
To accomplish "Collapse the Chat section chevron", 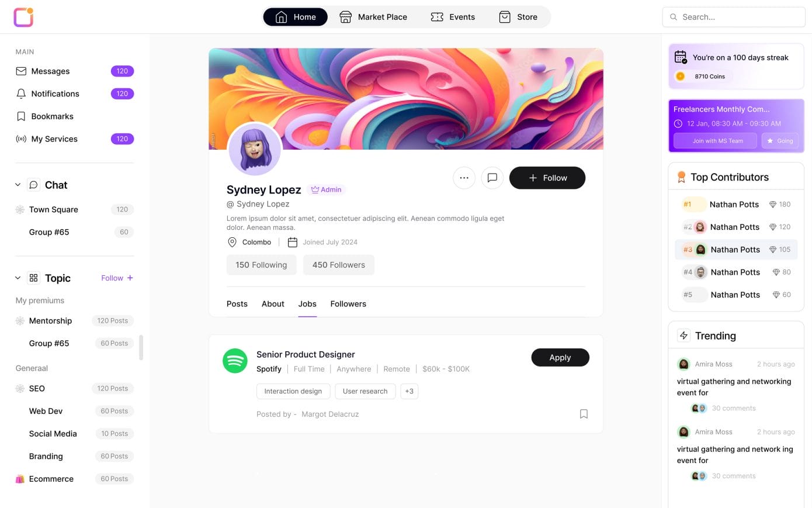I will pyautogui.click(x=18, y=185).
